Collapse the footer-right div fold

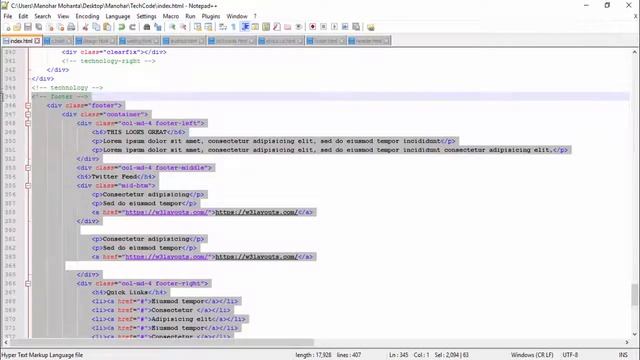tap(28, 284)
